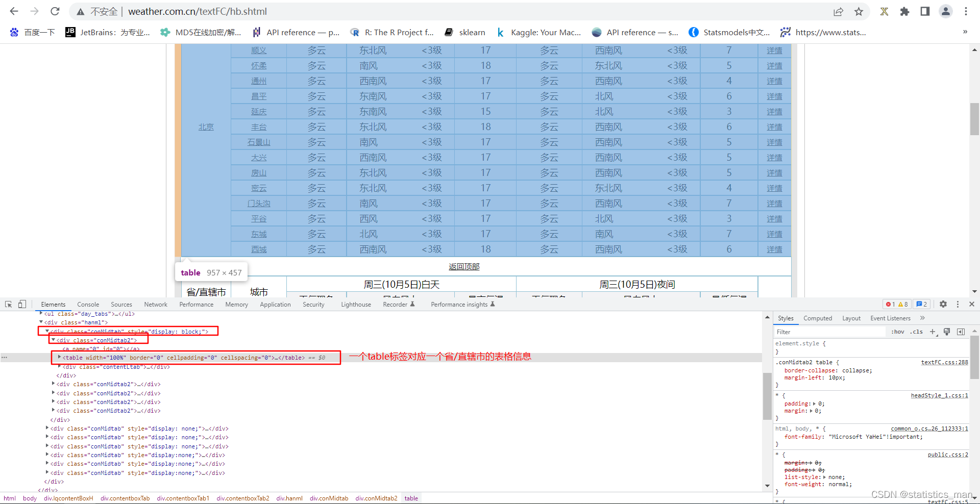This screenshot has height=504, width=980.
Task: Click the green X extension icon
Action: click(x=884, y=11)
